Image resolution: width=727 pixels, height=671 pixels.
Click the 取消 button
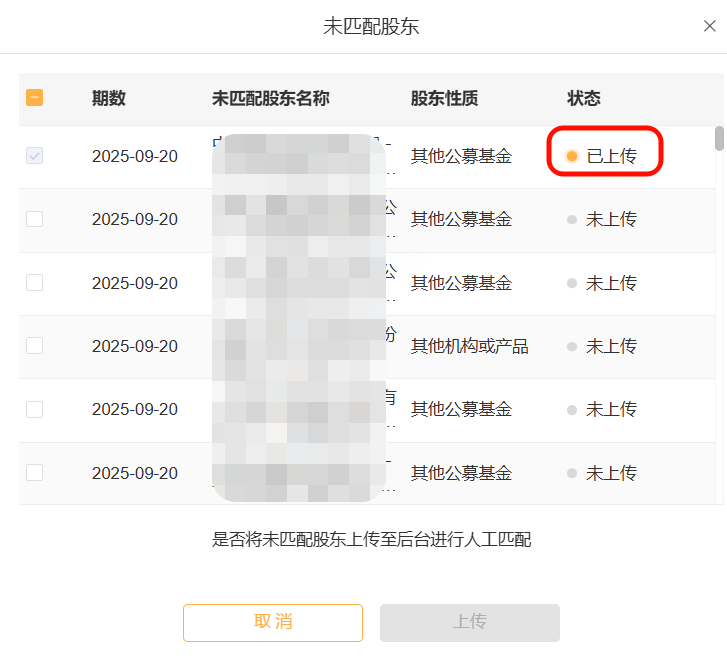click(x=272, y=622)
